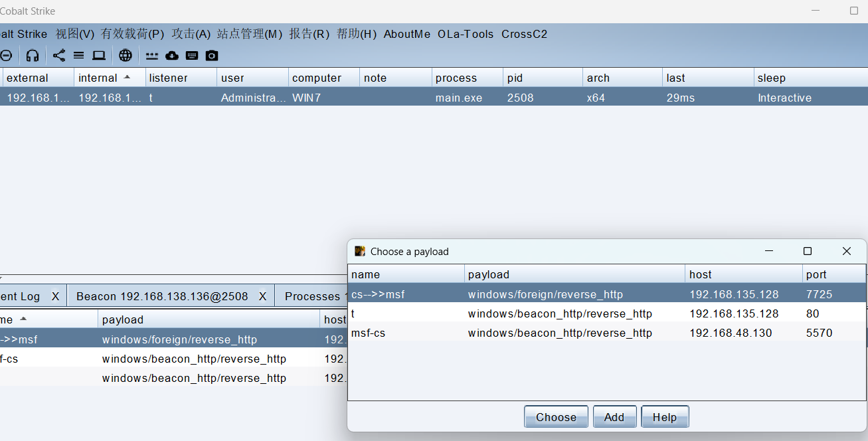Open downloaded files cloud icon
The image size is (868, 441).
tap(172, 56)
